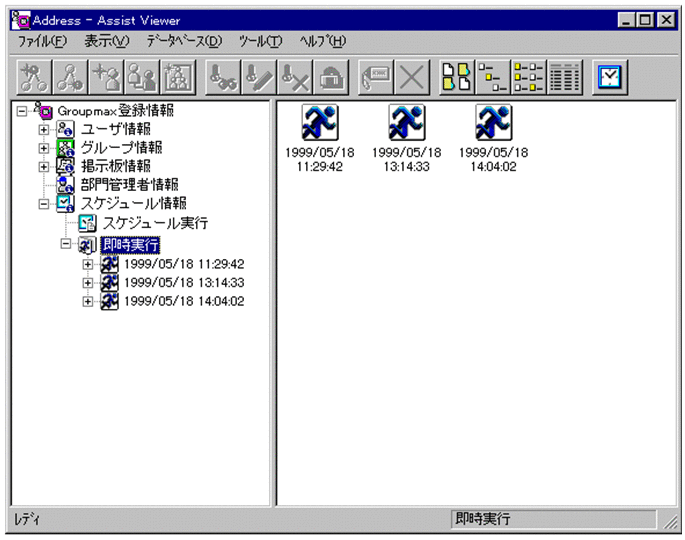Click the ユーザ情報 tree node icon
Viewport: 685px width, 540px height.
coord(65,130)
